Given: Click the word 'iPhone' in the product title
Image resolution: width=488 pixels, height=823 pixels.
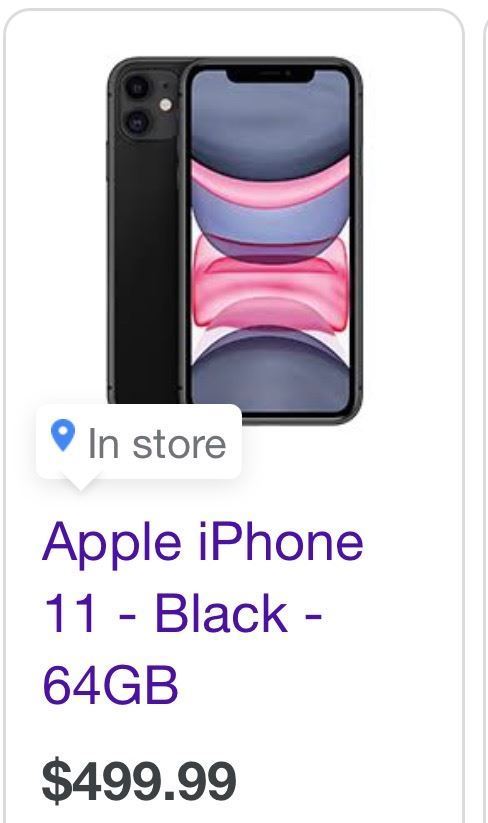Looking at the screenshot, I should pos(281,542).
